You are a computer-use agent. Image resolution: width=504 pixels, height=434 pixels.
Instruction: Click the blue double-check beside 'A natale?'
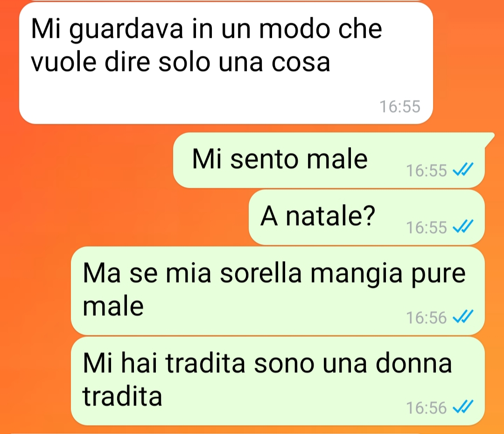(x=463, y=227)
